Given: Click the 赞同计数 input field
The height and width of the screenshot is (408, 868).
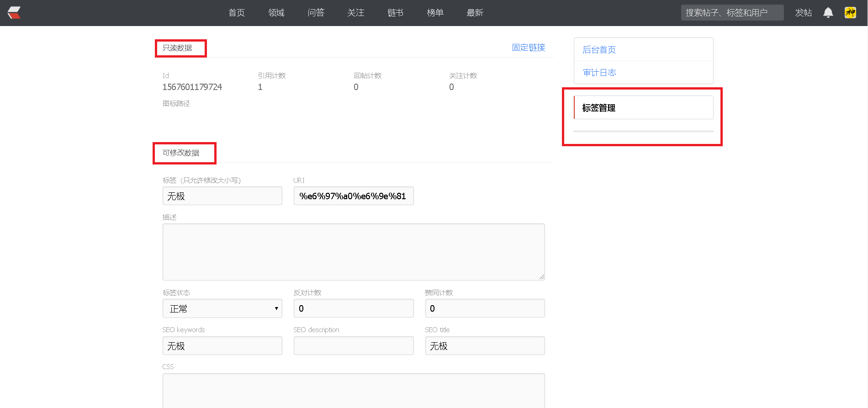Looking at the screenshot, I should tap(485, 308).
